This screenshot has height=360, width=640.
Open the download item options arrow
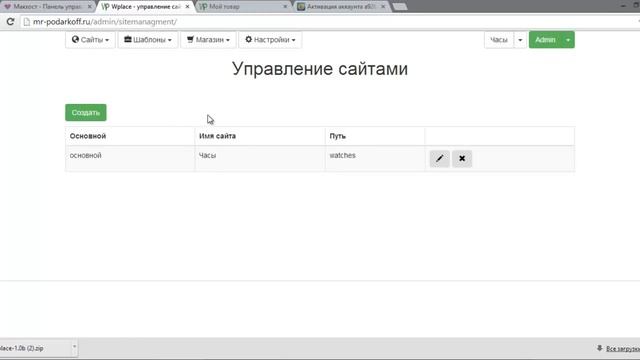tap(74, 348)
